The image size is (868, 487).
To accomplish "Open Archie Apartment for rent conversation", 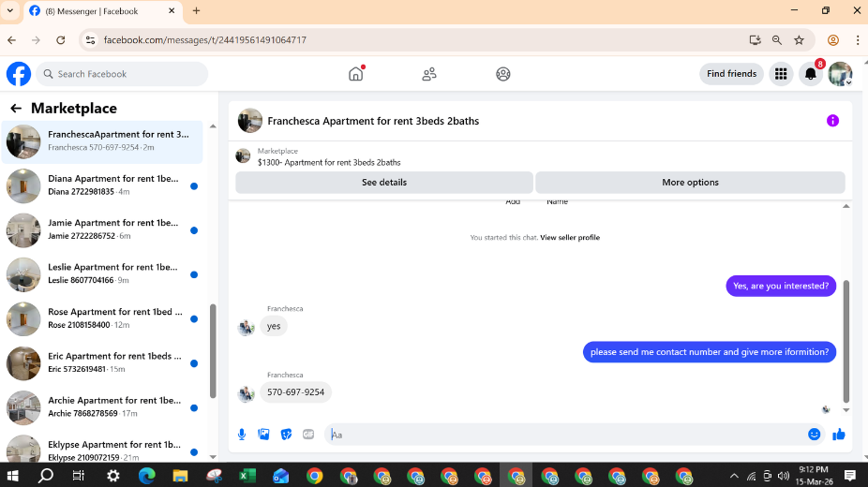I will point(102,407).
